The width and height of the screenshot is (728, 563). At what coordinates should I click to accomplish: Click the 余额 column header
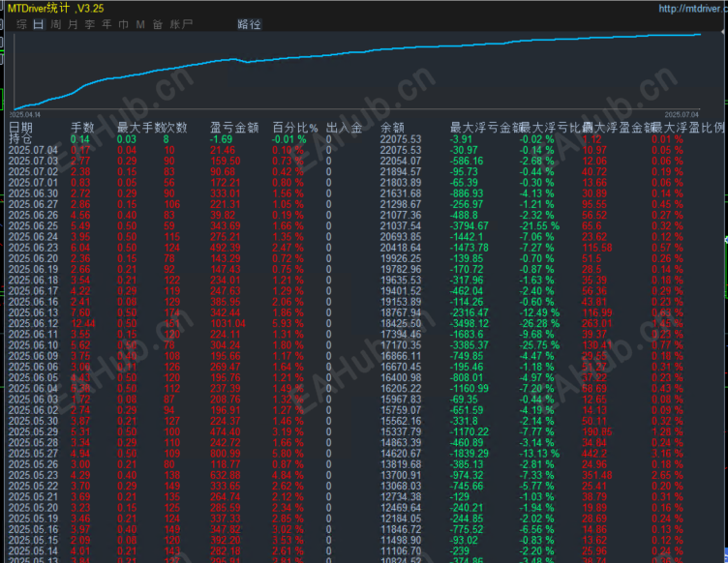392,128
